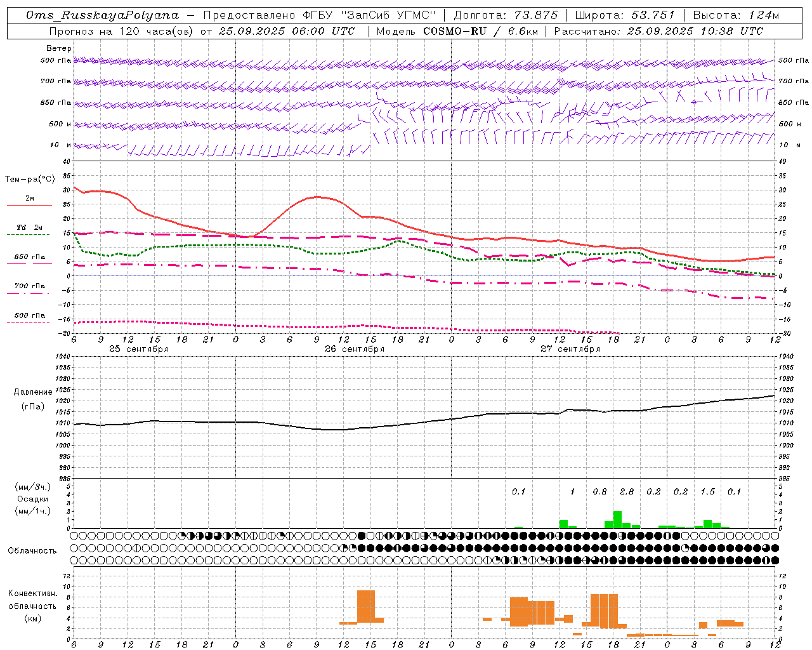
Task: Click the '850 гПа' temperature legend entry
Action: click(x=30, y=257)
